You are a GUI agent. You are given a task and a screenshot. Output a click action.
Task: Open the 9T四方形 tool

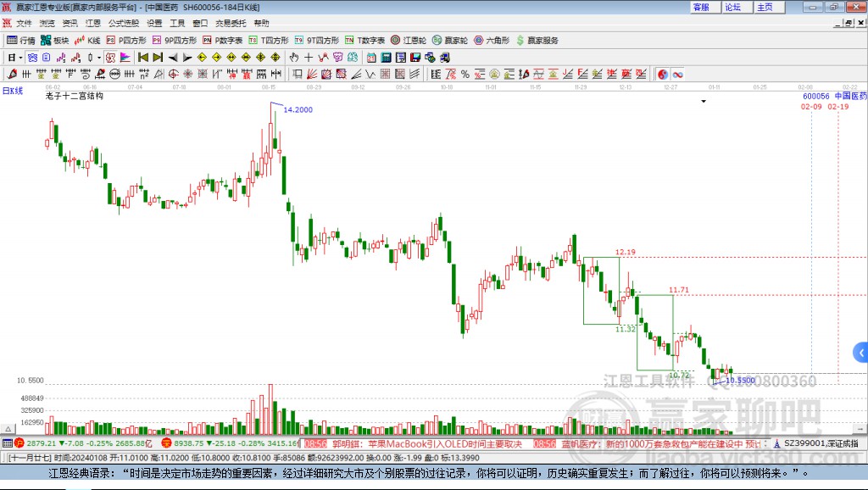pos(317,41)
